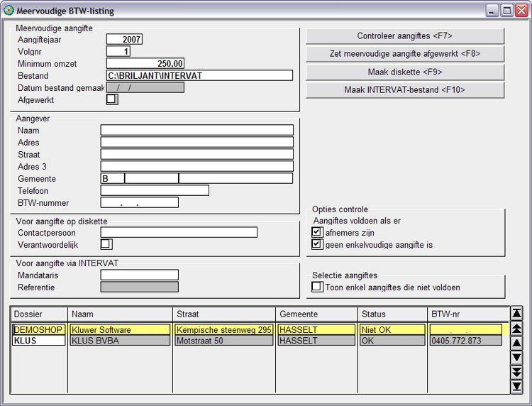Click the Telefoon field
The image size is (532, 406).
click(155, 190)
